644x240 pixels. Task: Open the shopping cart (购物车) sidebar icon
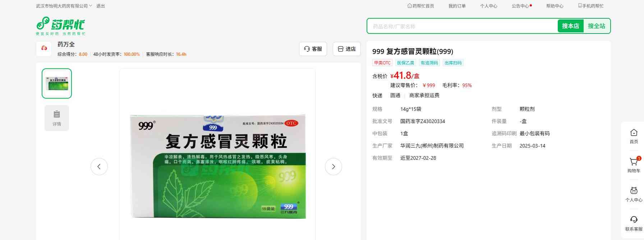coord(634,162)
